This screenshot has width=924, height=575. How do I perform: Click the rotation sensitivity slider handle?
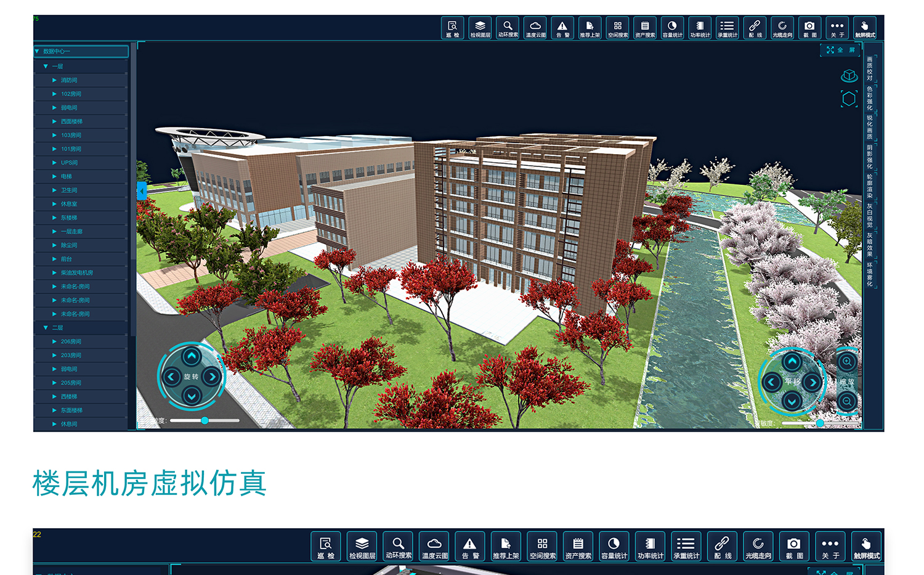click(205, 420)
